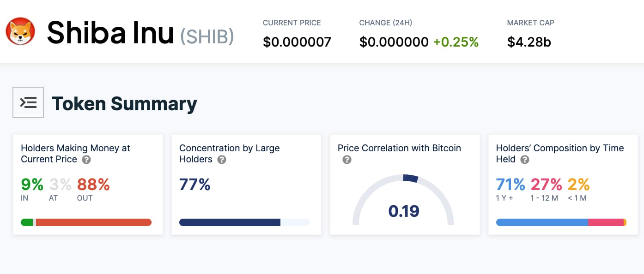Open help for Holders' Composition by Time Held
Viewport: 644px width, 274px height.
524,160
